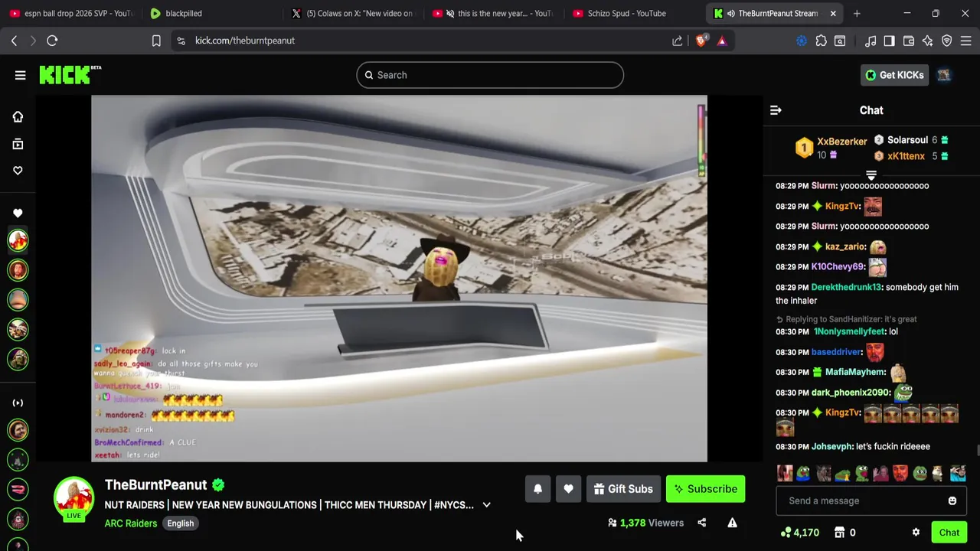Click xK1ttenx in the leaderboard
The image size is (980, 551).
coord(906,156)
